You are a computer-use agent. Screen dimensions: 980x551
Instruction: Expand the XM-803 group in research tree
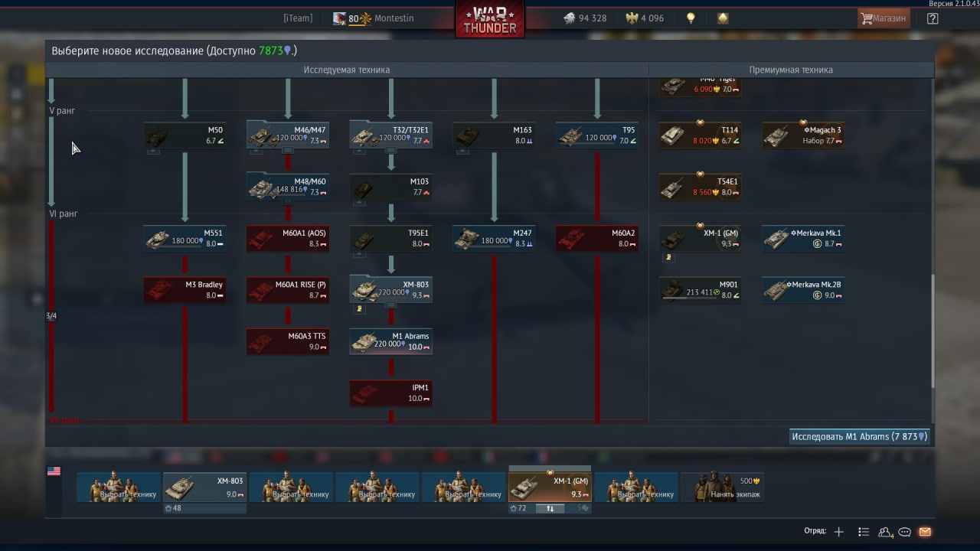[390, 289]
